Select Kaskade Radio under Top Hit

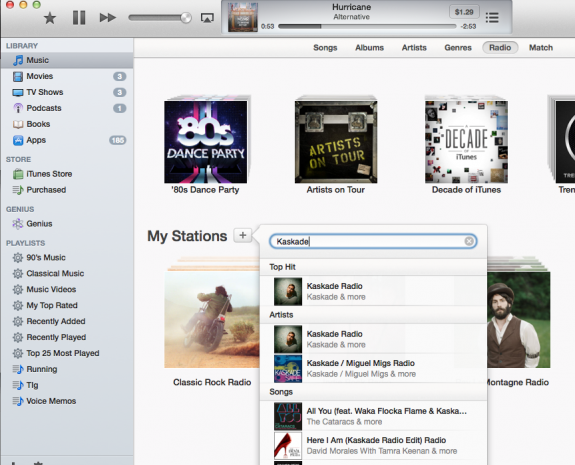373,291
